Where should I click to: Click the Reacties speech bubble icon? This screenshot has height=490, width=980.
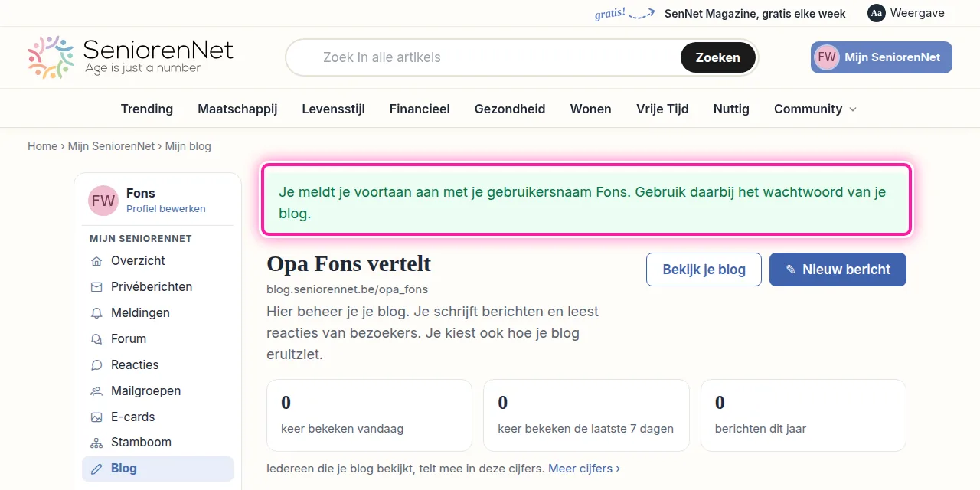click(96, 365)
